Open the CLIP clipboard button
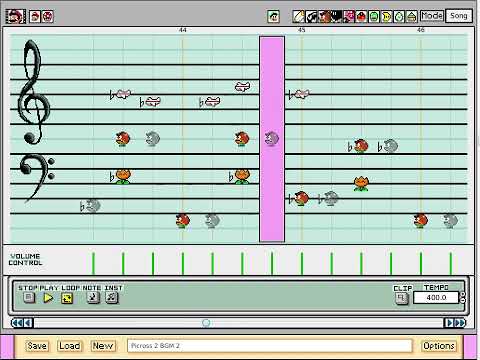This screenshot has width=480, height=360. point(402,298)
